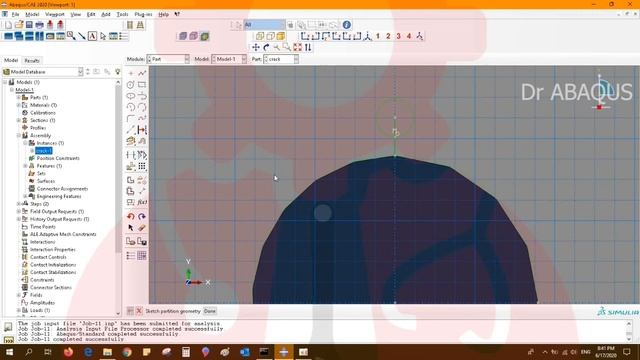640x360 pixels.
Task: Toggle wireframe render style cube
Action: coord(260,36)
